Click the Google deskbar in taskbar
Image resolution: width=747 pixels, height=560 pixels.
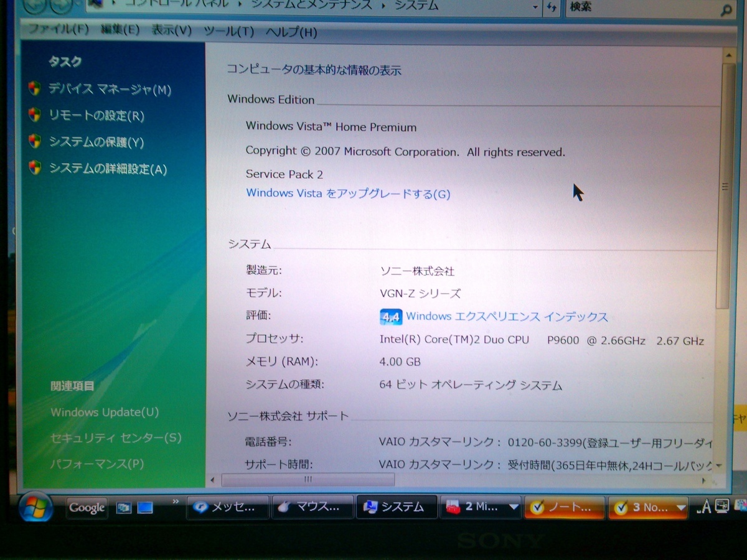pyautogui.click(x=87, y=507)
